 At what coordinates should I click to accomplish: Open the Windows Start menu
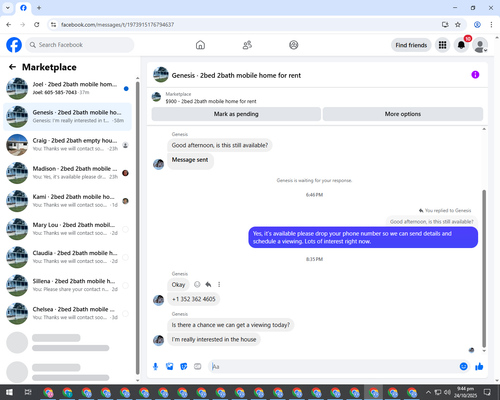(x=9, y=392)
